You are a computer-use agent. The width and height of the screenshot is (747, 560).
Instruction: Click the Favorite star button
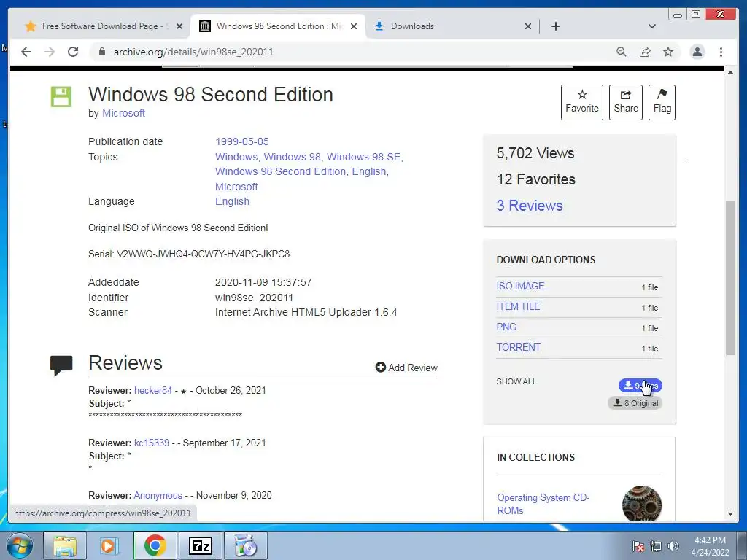point(581,102)
